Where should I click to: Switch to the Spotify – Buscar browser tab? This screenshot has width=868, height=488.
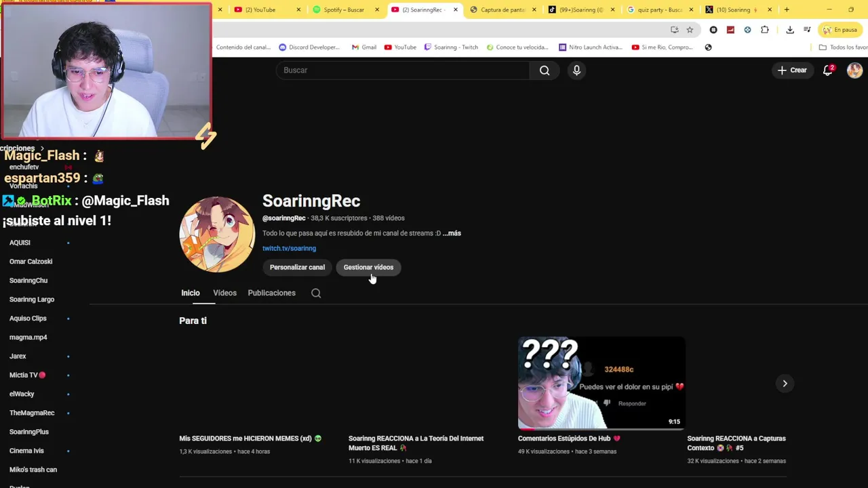click(x=344, y=9)
